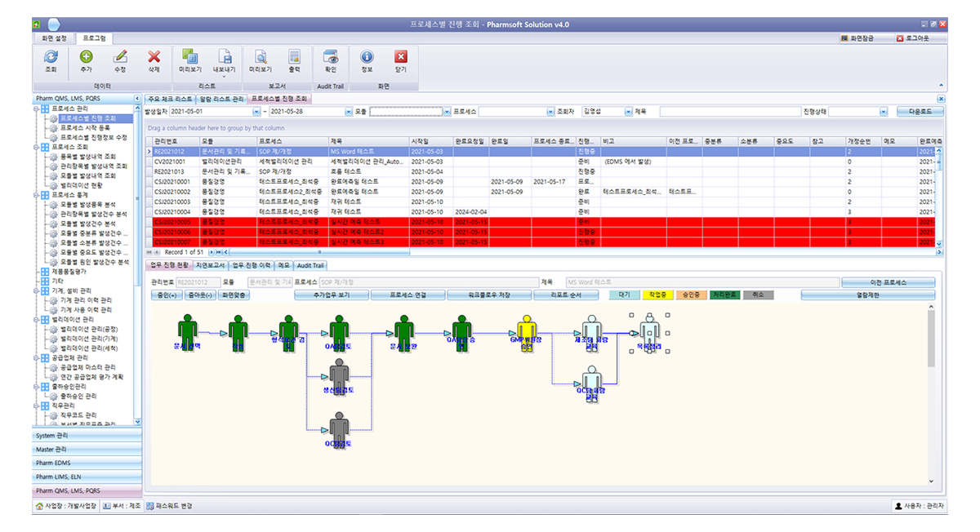Select the green 문서 보완 workflow node

tap(403, 332)
